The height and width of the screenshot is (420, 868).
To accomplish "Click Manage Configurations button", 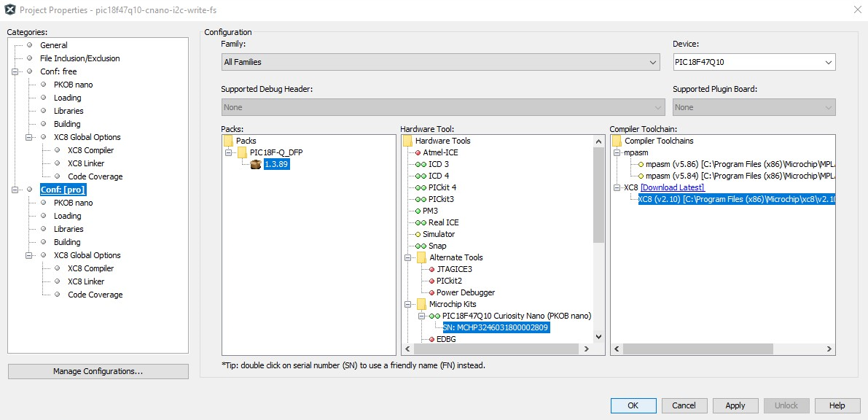I will tap(98, 371).
